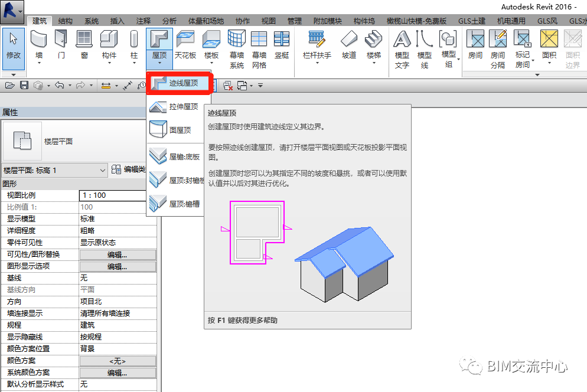587x392 pixels.
Task: Click the Close Hidden Windows icon
Action: [x=227, y=86]
